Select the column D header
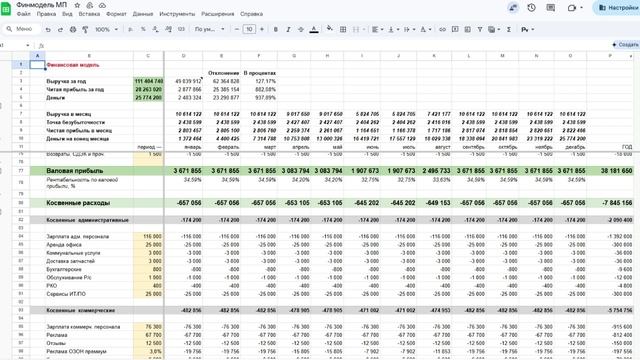 tap(183, 56)
